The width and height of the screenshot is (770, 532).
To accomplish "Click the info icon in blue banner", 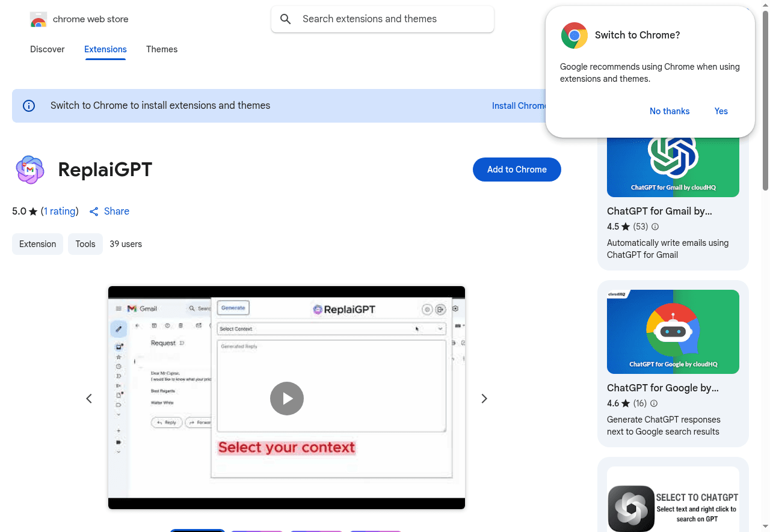I will tap(29, 106).
